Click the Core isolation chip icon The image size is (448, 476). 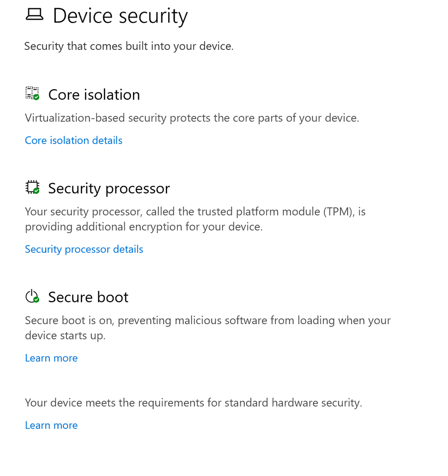[x=31, y=93]
